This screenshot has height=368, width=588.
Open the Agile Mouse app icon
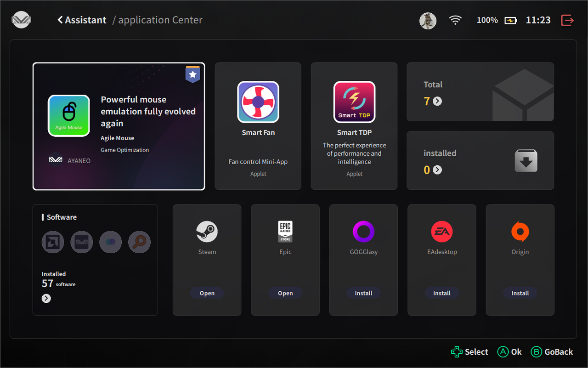[69, 116]
